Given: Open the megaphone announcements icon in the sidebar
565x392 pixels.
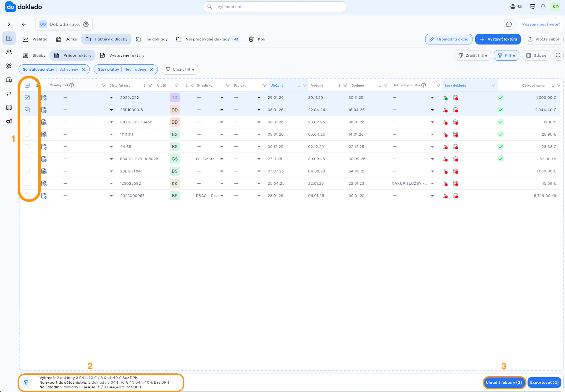Looking at the screenshot, I should tap(9, 122).
